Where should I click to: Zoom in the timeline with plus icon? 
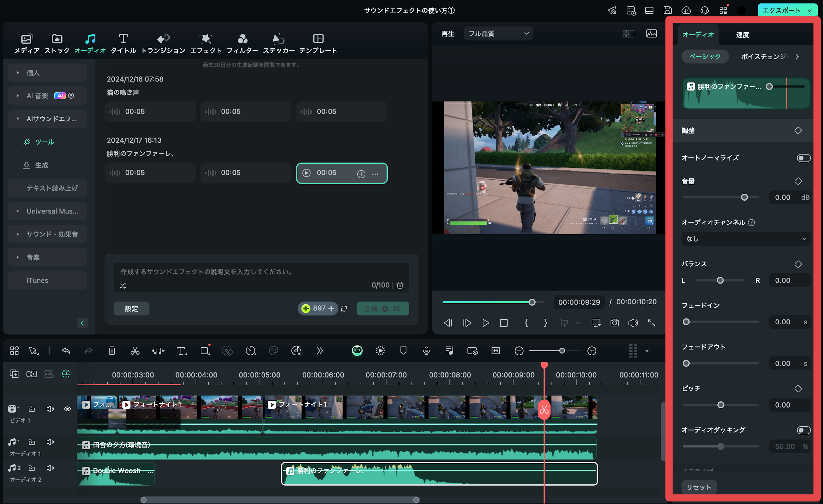point(592,351)
